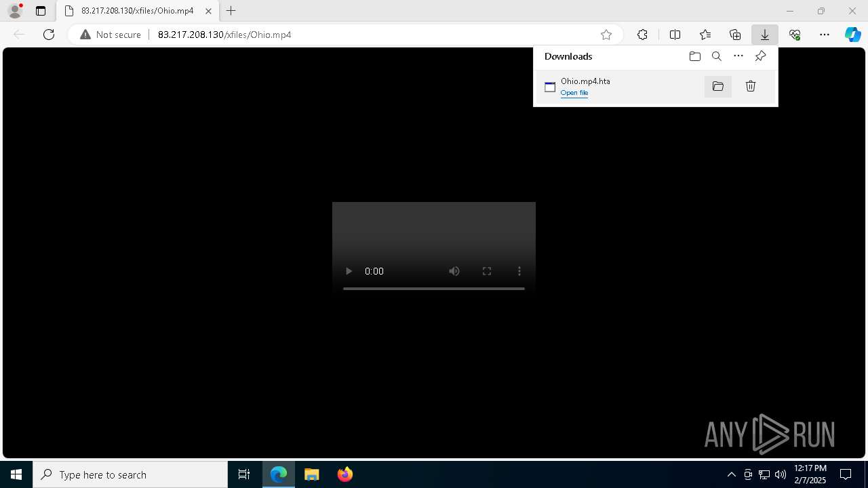Viewport: 868px width, 488px height.
Task: Toggle split screen view
Action: point(675,35)
